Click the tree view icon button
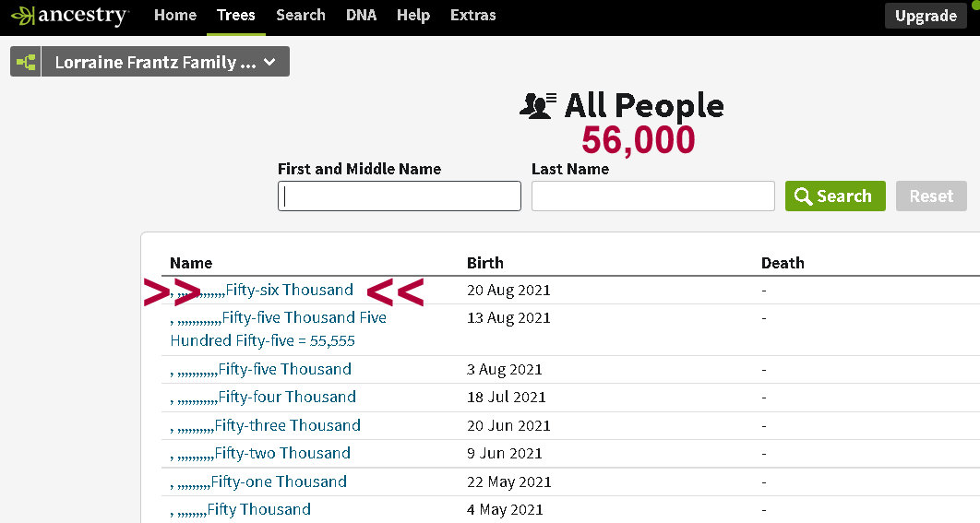This screenshot has height=523, width=980. [x=26, y=62]
